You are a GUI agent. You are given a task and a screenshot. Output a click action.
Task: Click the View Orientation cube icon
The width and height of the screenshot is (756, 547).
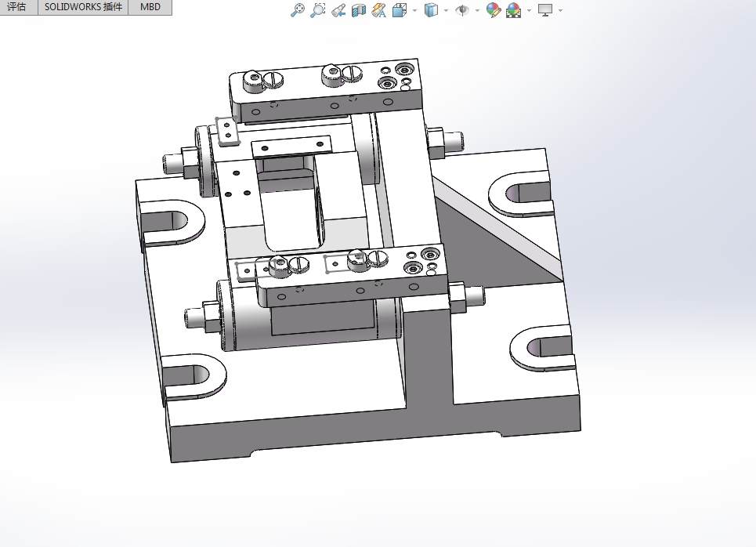pyautogui.click(x=400, y=10)
